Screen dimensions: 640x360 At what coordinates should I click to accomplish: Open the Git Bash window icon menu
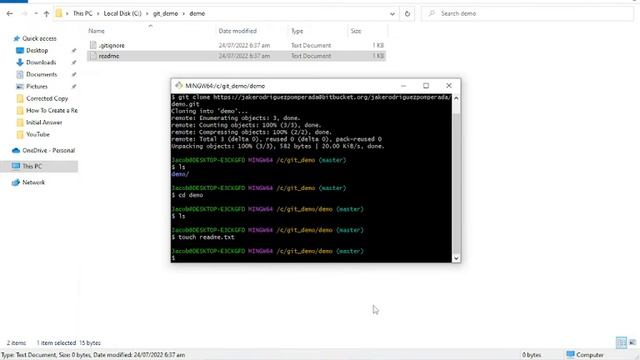178,86
